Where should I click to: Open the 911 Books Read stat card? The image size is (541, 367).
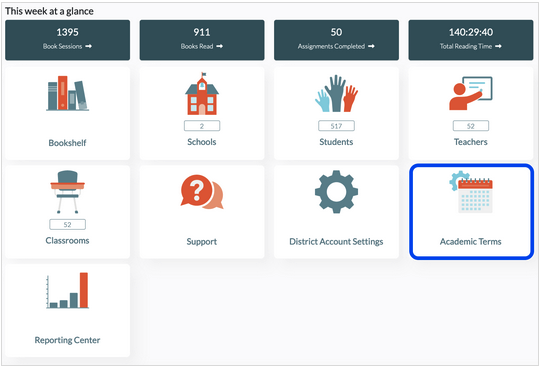(x=202, y=40)
